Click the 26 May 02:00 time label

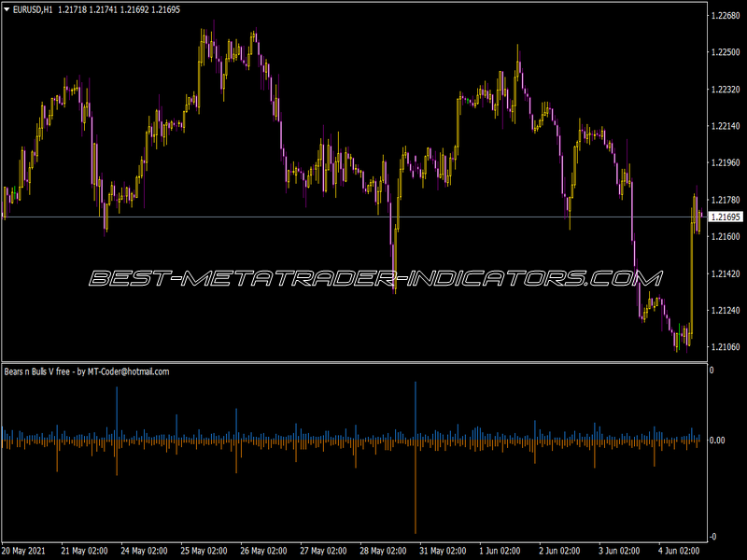tap(263, 551)
